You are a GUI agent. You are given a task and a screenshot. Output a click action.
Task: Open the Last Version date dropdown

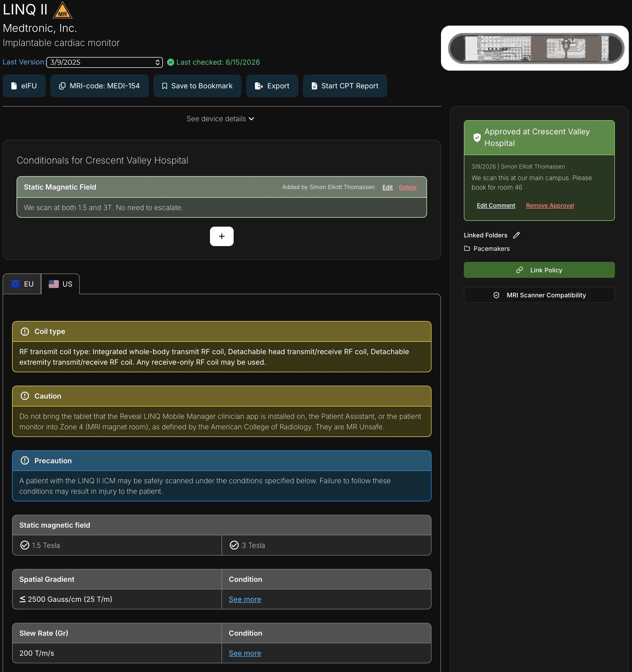click(x=104, y=62)
